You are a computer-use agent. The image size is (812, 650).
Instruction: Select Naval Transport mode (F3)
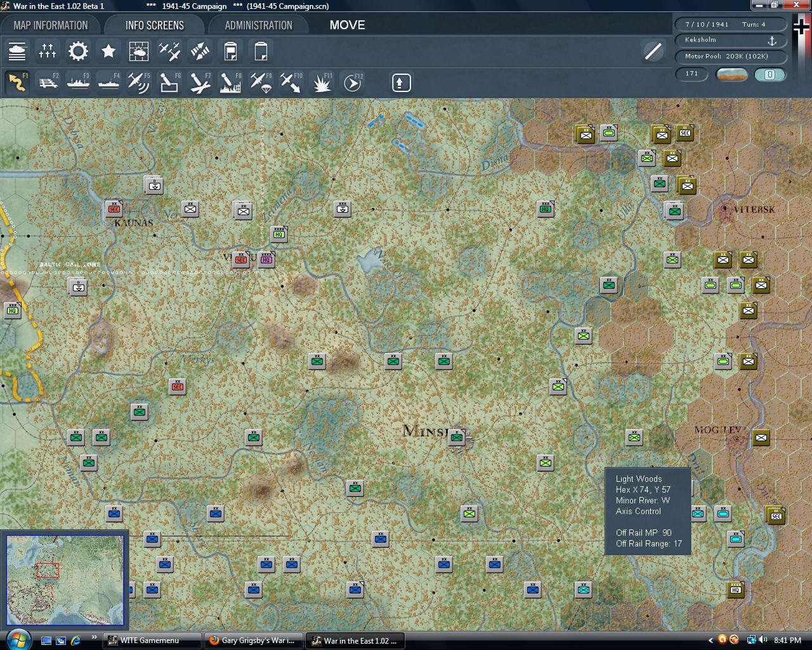point(78,83)
